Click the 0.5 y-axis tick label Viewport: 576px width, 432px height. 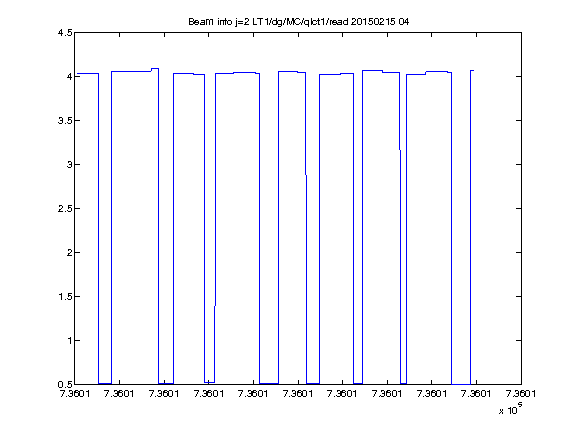tap(65, 385)
